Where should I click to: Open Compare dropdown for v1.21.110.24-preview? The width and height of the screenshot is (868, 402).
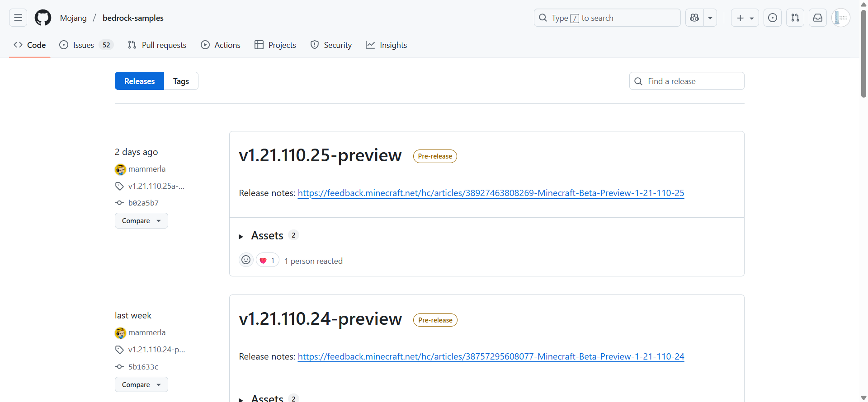pyautogui.click(x=142, y=385)
